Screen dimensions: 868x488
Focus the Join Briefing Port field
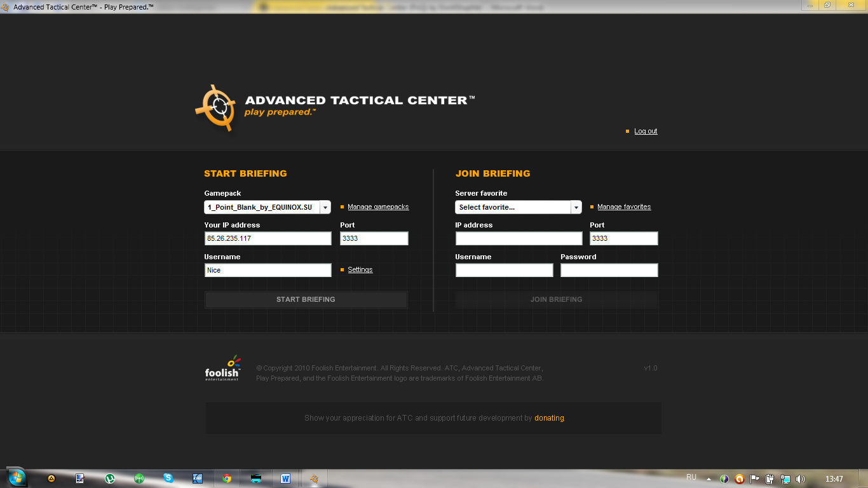(x=624, y=238)
